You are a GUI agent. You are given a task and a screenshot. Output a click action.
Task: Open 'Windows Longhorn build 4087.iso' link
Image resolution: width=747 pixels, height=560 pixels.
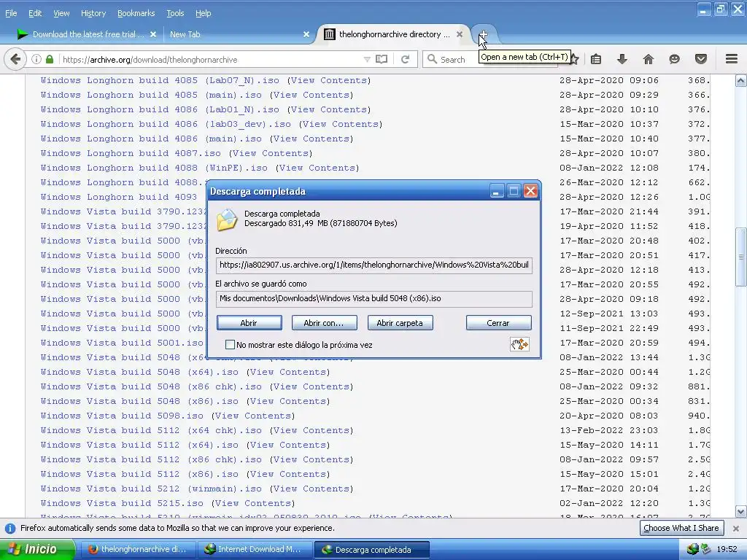pyautogui.click(x=131, y=153)
